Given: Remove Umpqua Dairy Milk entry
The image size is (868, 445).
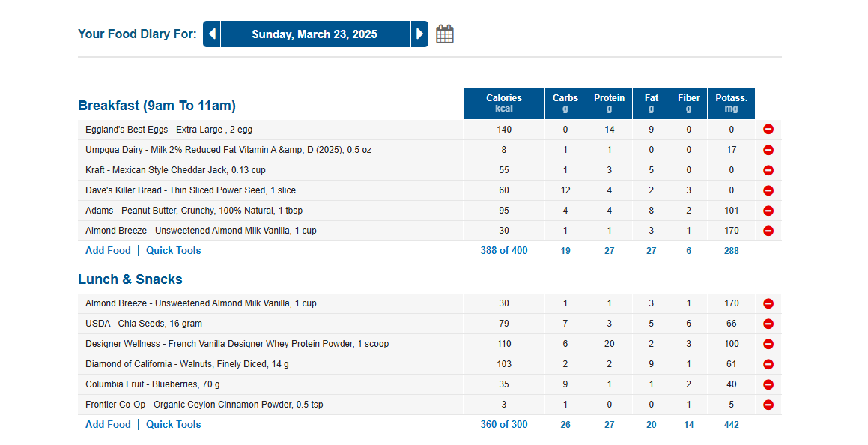Looking at the screenshot, I should coord(768,150).
